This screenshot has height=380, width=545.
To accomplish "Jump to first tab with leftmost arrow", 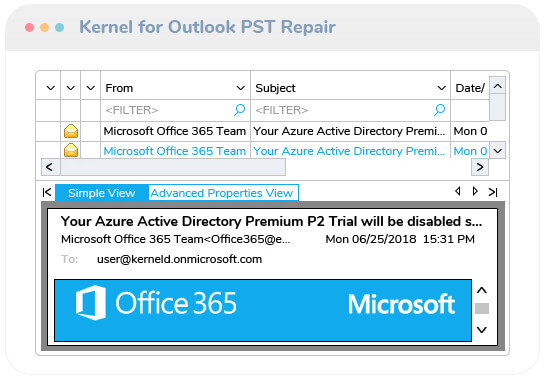I will pyautogui.click(x=47, y=192).
